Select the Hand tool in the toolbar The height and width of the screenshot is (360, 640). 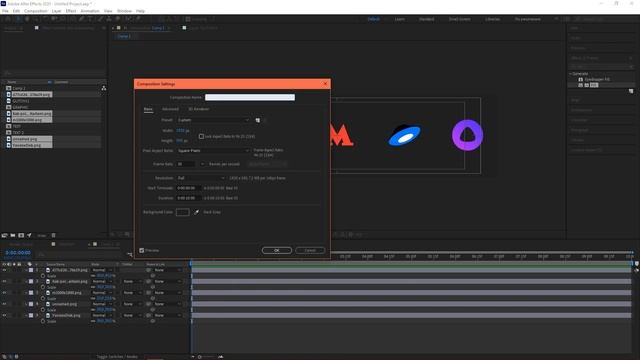[x=27, y=19]
